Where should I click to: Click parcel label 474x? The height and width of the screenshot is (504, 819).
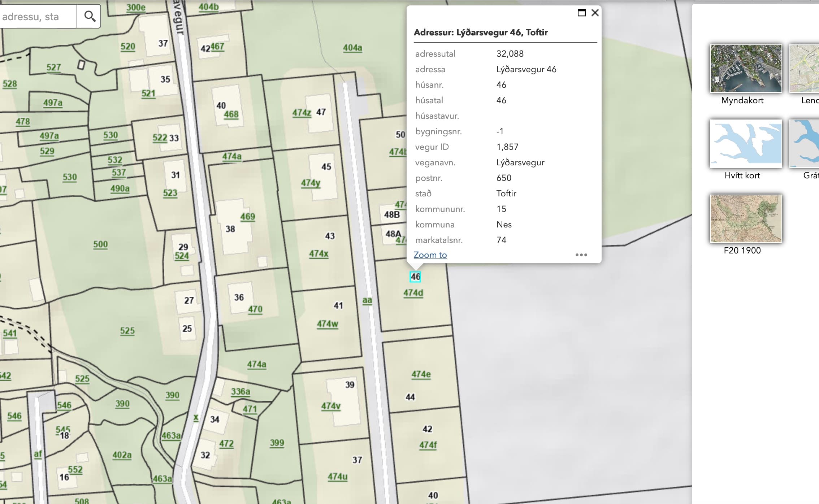coord(318,254)
